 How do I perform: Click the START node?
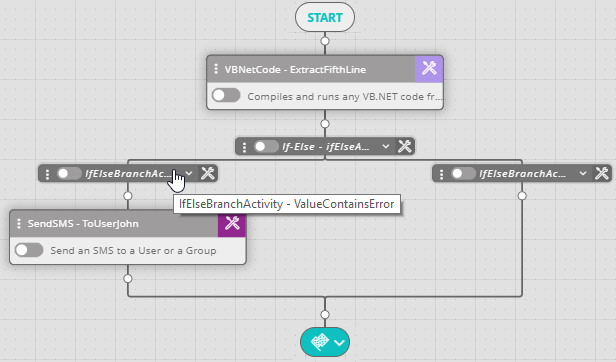(x=325, y=17)
